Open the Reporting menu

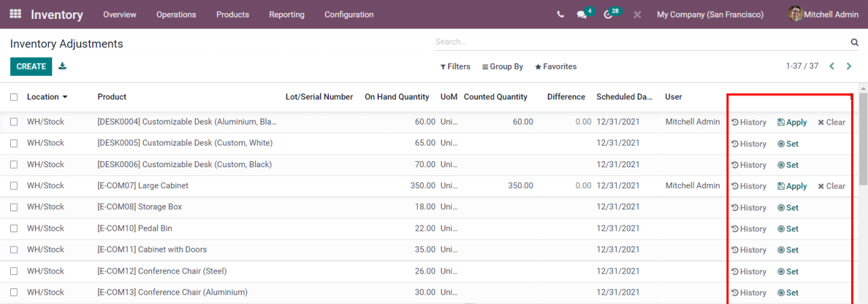[287, 14]
